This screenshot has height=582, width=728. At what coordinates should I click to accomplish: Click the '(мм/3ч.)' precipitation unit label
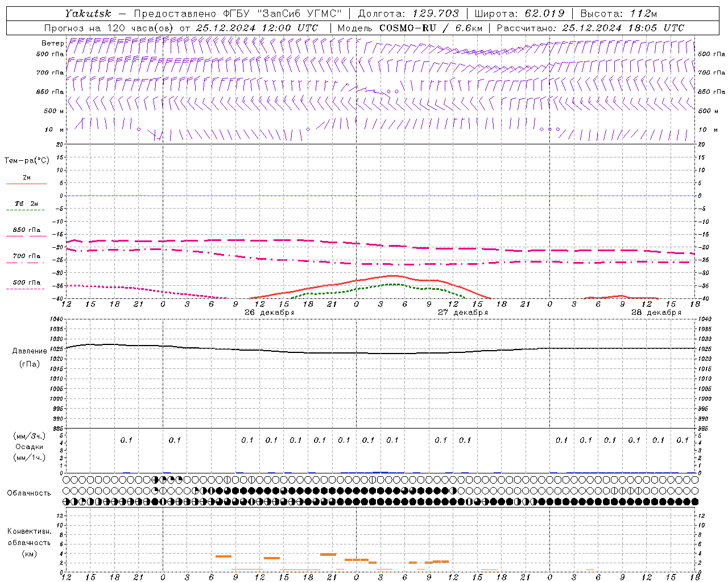pos(30,436)
